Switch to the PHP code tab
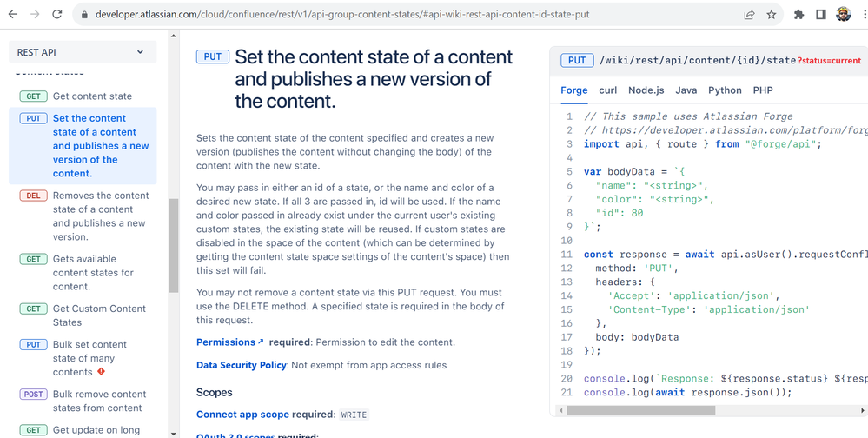The width and height of the screenshot is (868, 438). tap(763, 90)
